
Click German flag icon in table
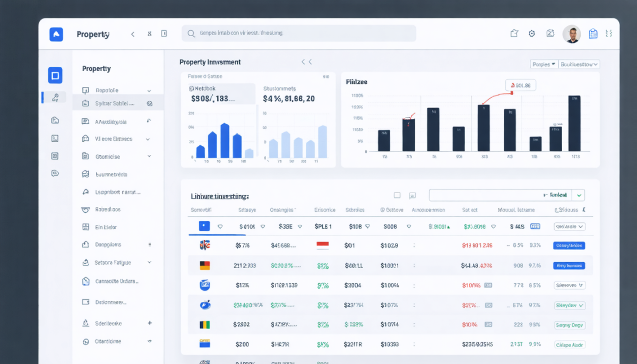204,265
